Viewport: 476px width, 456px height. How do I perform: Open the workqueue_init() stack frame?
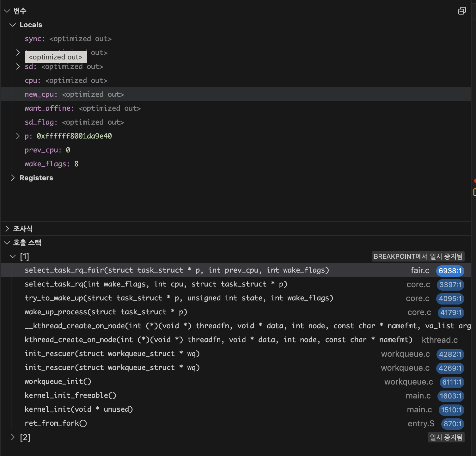coord(236,381)
